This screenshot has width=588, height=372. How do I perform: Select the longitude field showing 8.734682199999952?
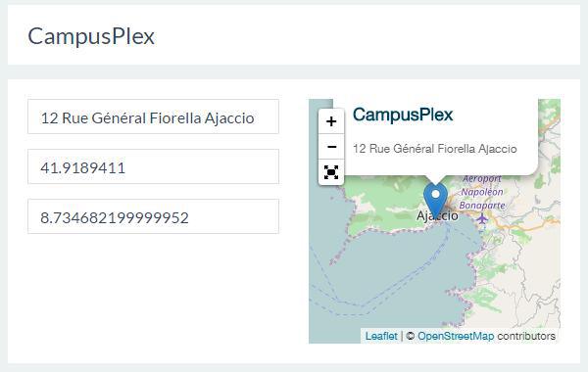[x=154, y=216]
